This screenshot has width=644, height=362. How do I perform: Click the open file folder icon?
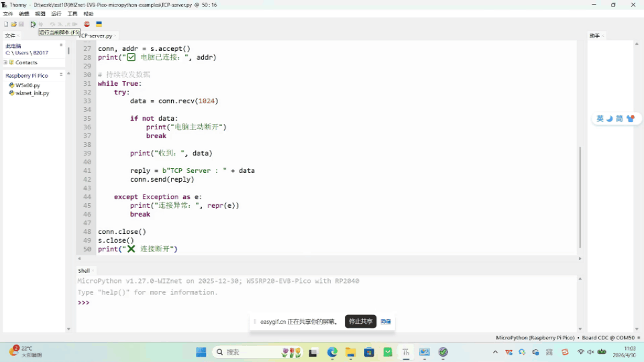tap(13, 24)
